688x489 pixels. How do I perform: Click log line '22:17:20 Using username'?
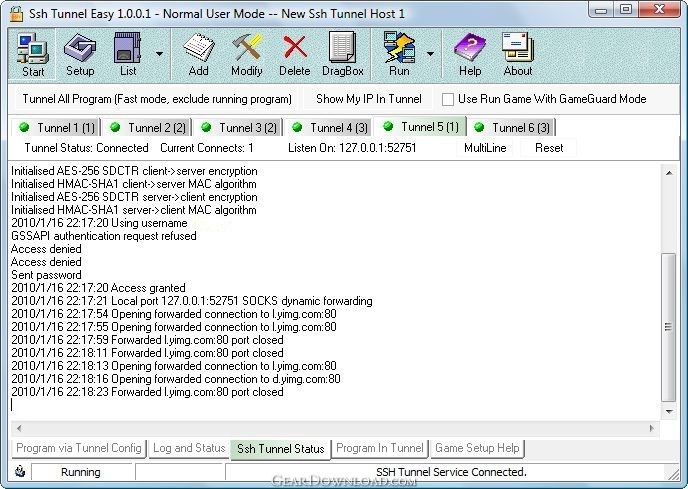point(99,223)
